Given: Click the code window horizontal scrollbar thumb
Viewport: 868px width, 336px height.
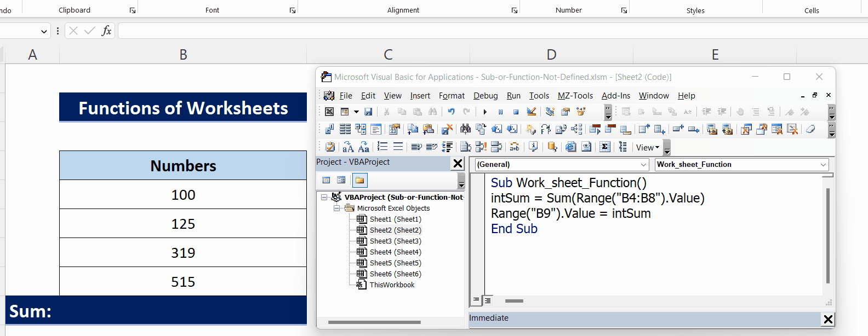Looking at the screenshot, I should click(x=514, y=300).
